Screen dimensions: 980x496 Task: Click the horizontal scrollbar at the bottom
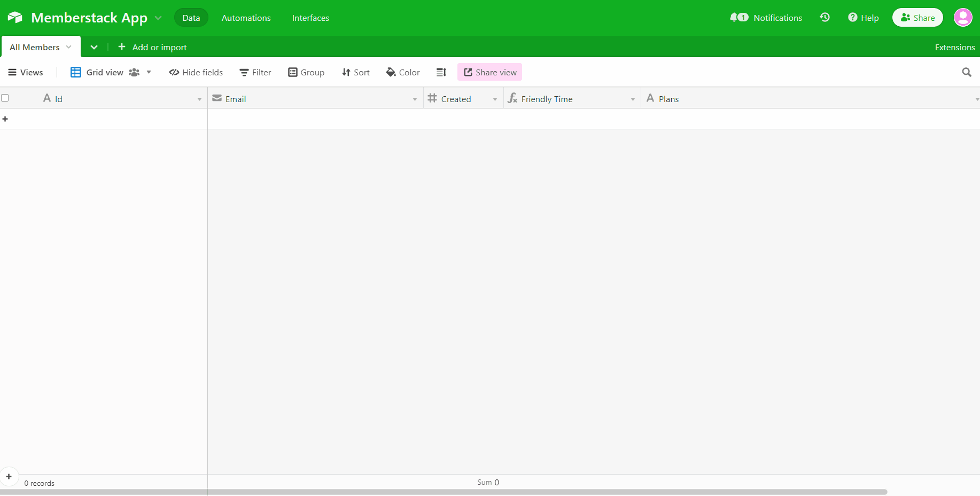444,492
